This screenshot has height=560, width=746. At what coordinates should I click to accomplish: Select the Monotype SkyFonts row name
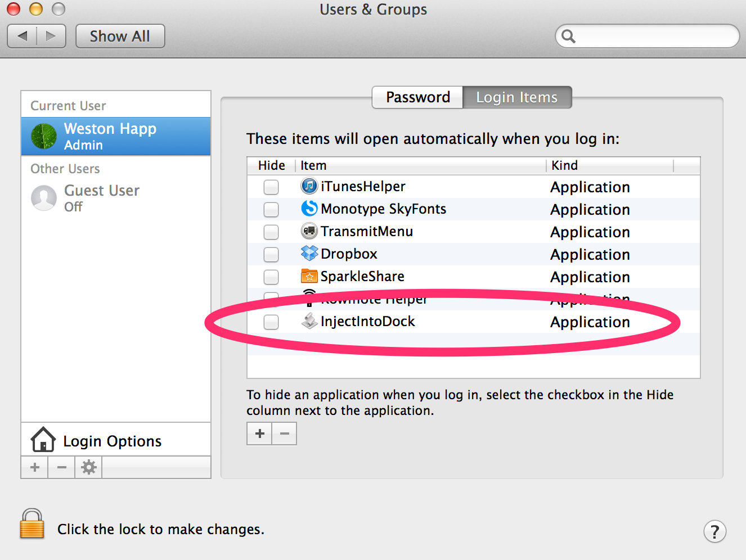tap(383, 209)
